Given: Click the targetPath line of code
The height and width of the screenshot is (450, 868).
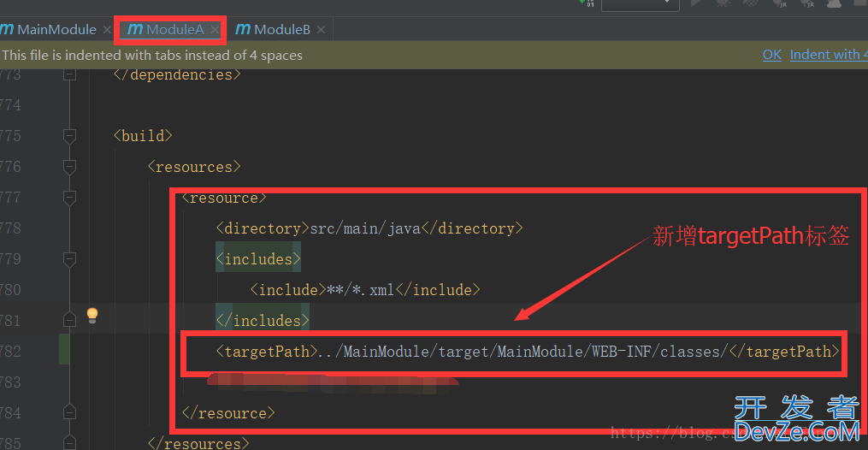Looking at the screenshot, I should click(x=528, y=352).
